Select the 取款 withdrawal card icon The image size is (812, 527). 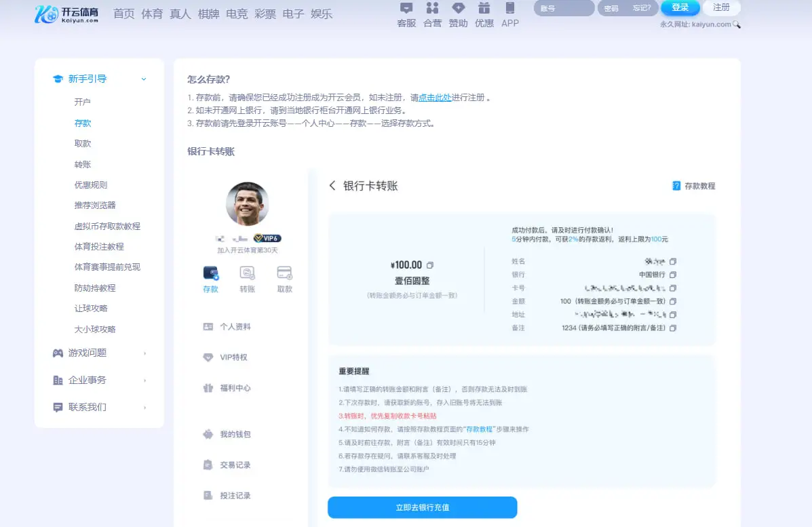pos(284,274)
